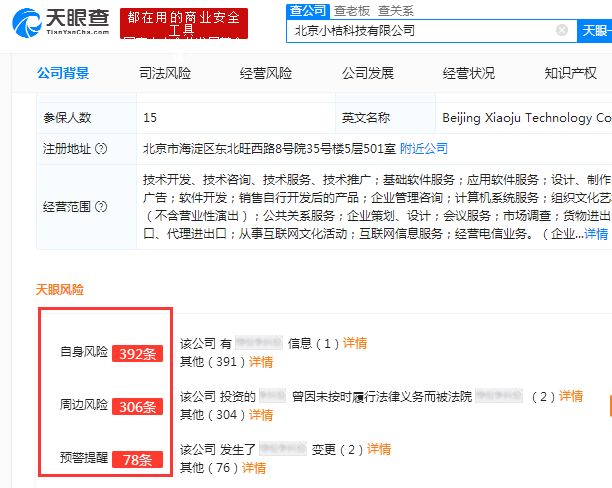Click the Tianyancha logo
This screenshot has height=488, width=612.
(60, 22)
